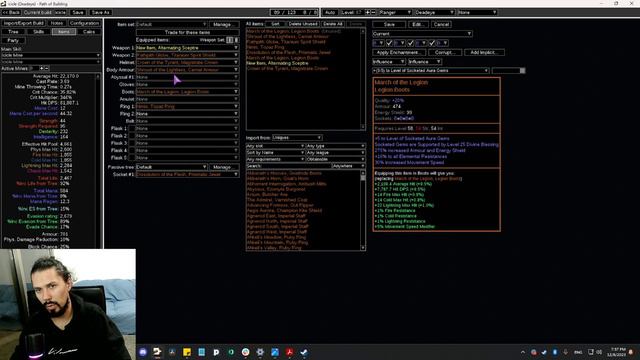Adjust the socketed aura gems level slider
The width and height of the screenshot is (640, 360).
click(x=509, y=71)
